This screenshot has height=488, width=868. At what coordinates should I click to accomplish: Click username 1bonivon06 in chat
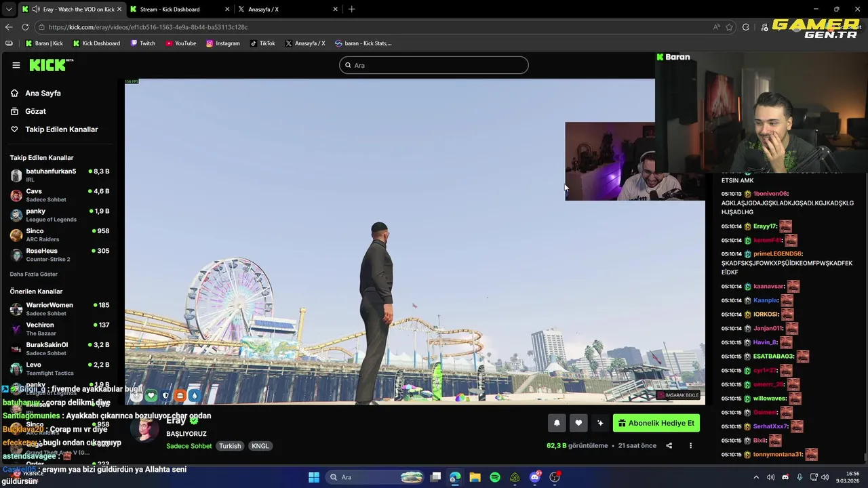click(770, 194)
